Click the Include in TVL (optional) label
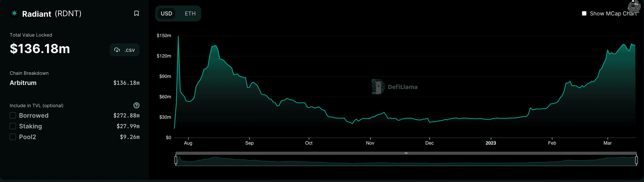 click(37, 106)
